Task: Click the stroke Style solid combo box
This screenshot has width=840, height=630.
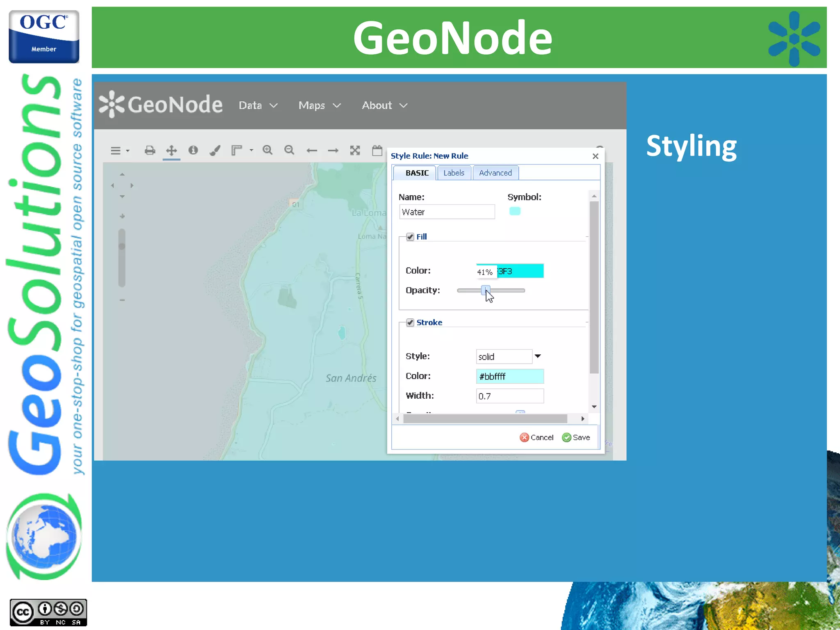Action: (504, 356)
